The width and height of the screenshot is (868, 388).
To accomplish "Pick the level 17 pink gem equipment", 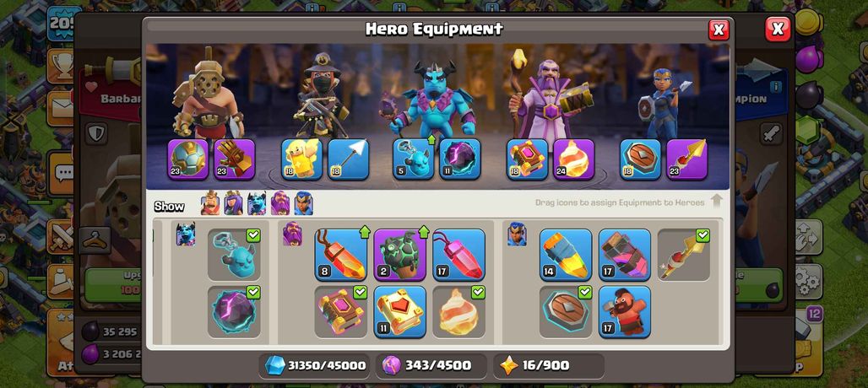I will tap(459, 255).
